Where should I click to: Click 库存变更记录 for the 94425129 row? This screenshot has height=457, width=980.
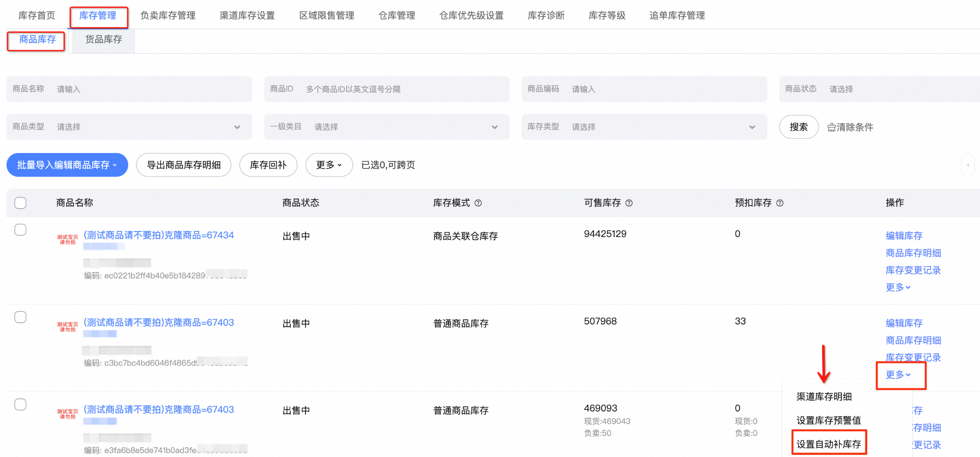point(913,270)
